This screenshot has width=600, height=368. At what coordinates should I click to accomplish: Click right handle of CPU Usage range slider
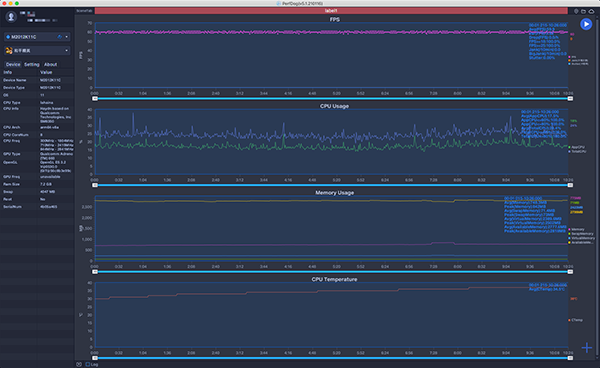[570, 185]
